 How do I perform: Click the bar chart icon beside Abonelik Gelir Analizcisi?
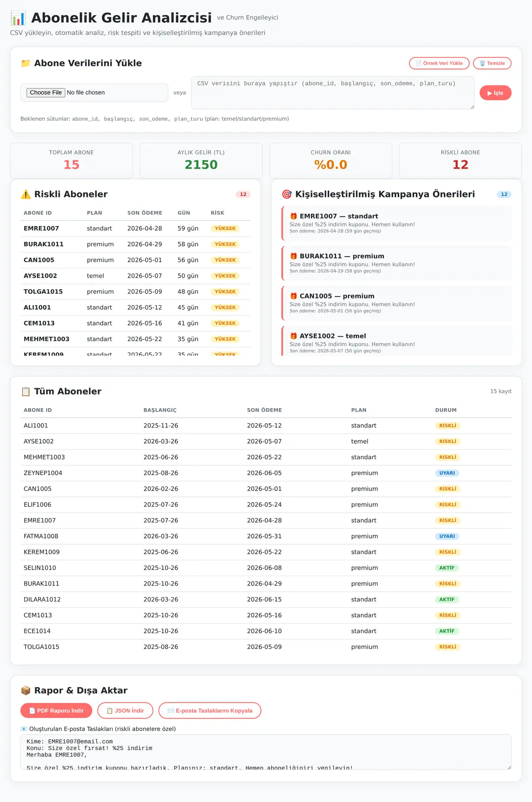coord(18,18)
